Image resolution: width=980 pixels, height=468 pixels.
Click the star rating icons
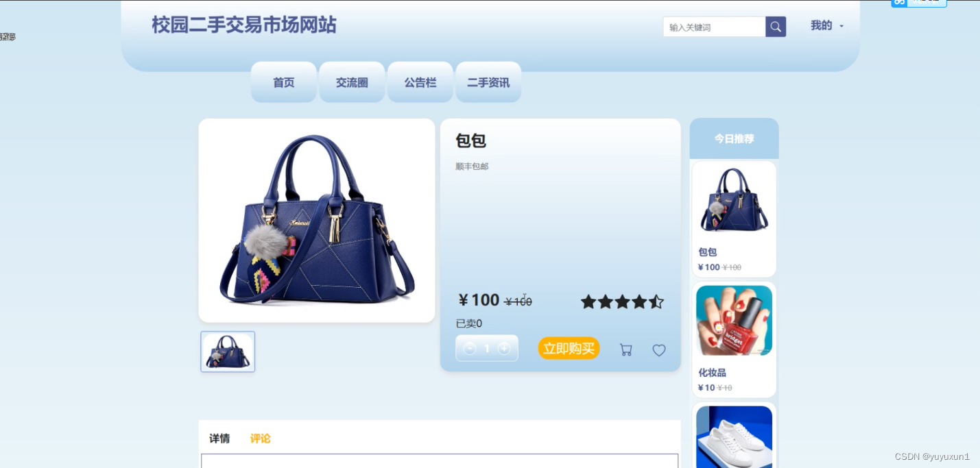622,301
